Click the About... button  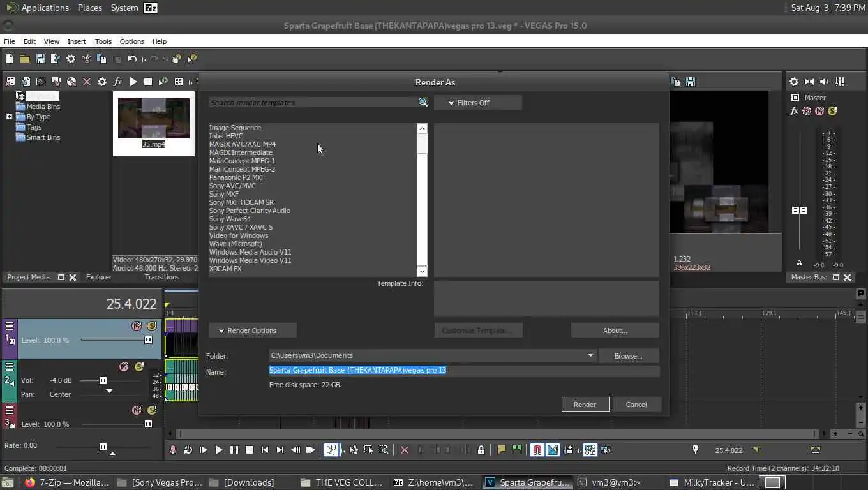coord(615,330)
